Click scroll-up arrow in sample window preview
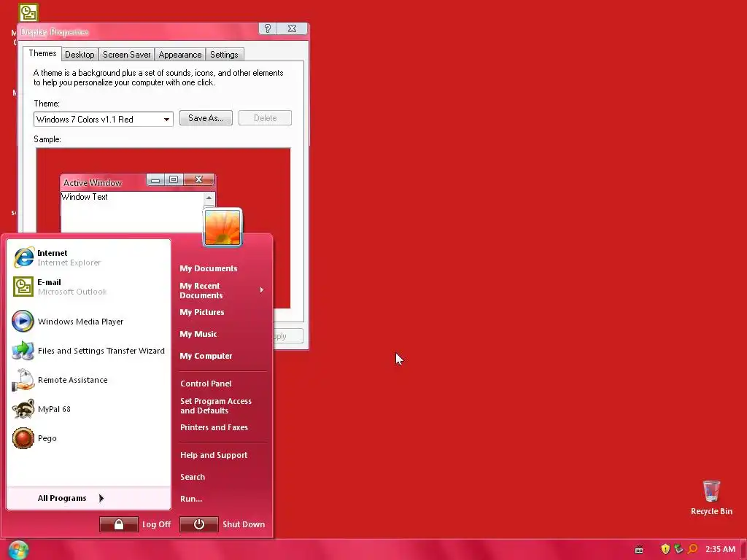The height and width of the screenshot is (560, 747). pyautogui.click(x=209, y=198)
